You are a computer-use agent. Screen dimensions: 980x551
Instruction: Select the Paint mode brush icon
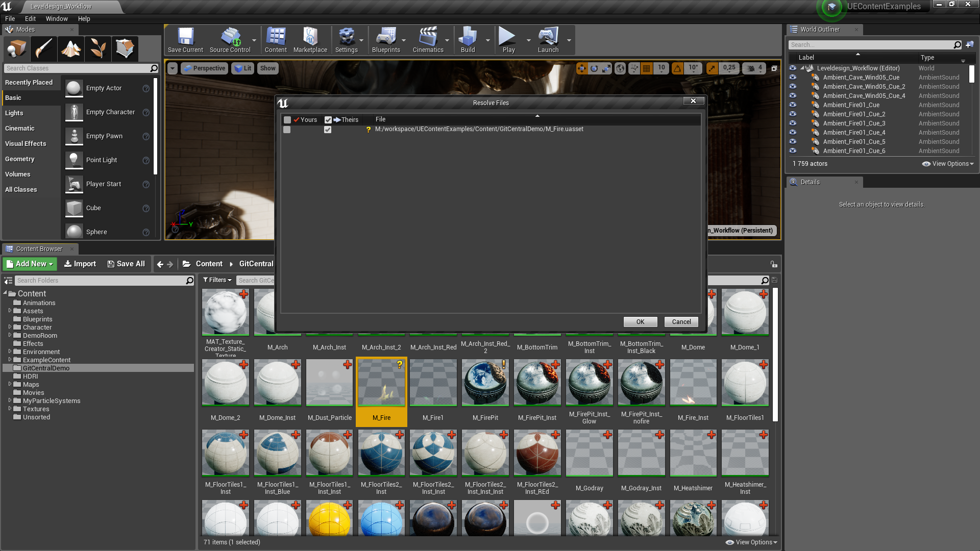click(x=44, y=49)
